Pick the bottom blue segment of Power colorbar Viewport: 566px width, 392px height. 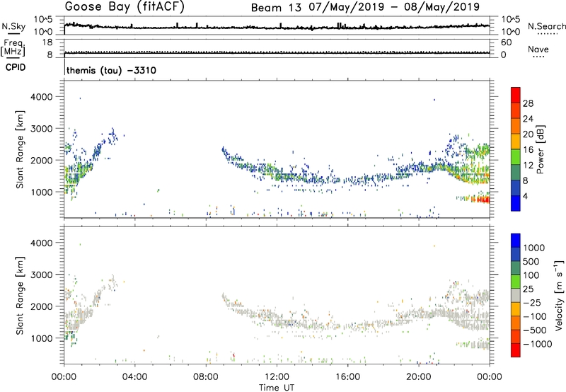[x=516, y=204]
